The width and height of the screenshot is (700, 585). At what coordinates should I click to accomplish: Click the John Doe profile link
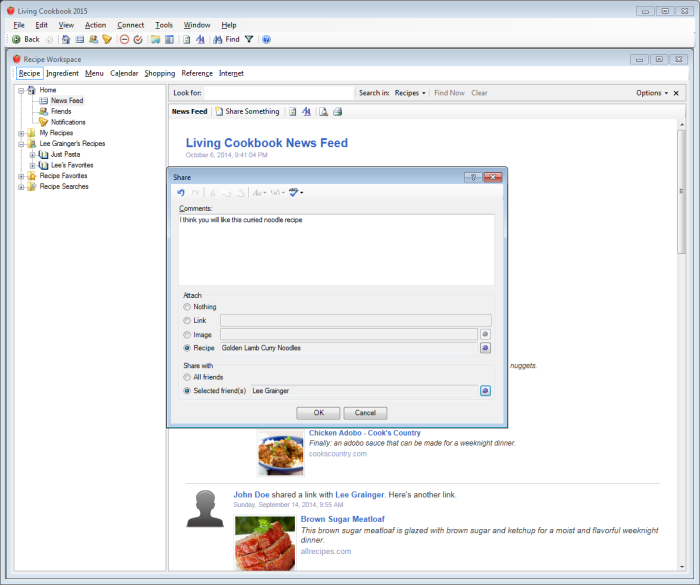click(251, 494)
